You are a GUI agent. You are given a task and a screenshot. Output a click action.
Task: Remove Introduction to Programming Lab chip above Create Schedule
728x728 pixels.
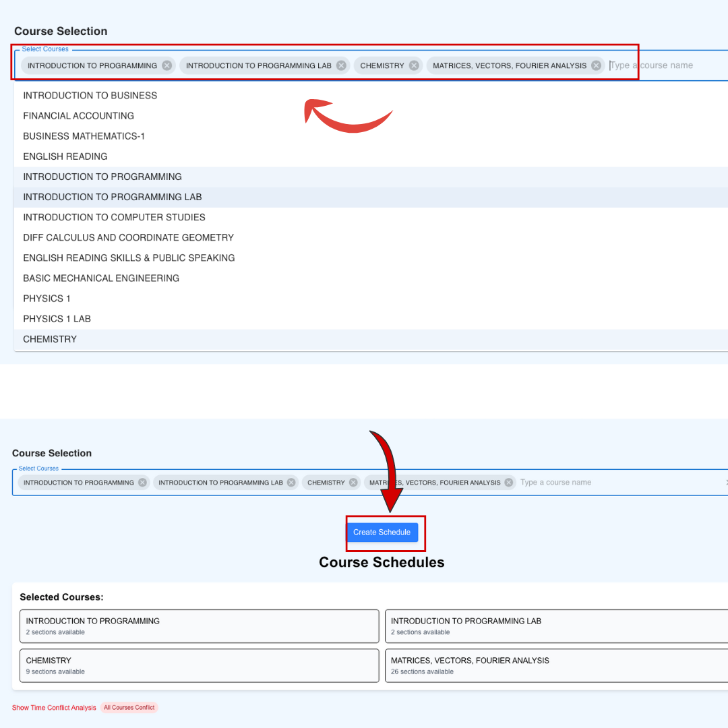coord(291,483)
